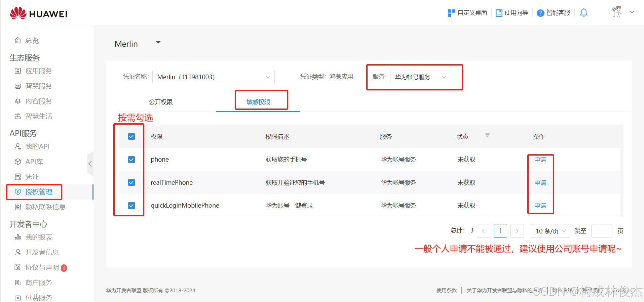
Task: Click the icon beside 付费服务
Action: [x=18, y=298]
